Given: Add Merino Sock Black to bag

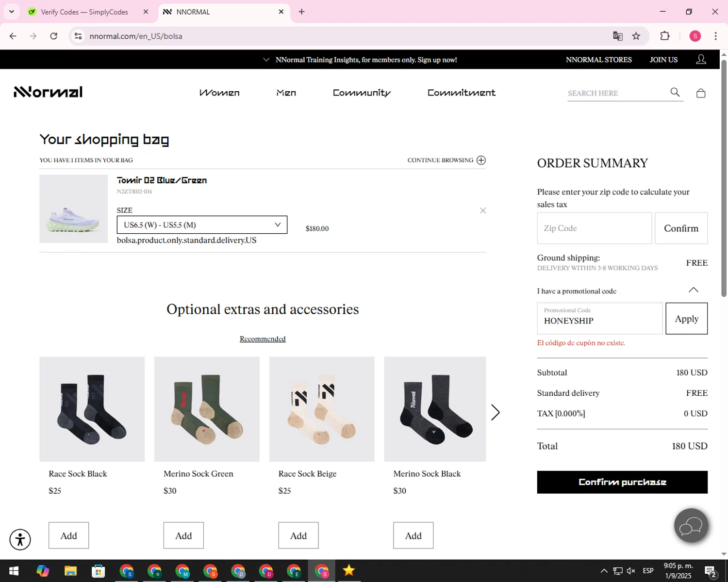Looking at the screenshot, I should coord(413,535).
